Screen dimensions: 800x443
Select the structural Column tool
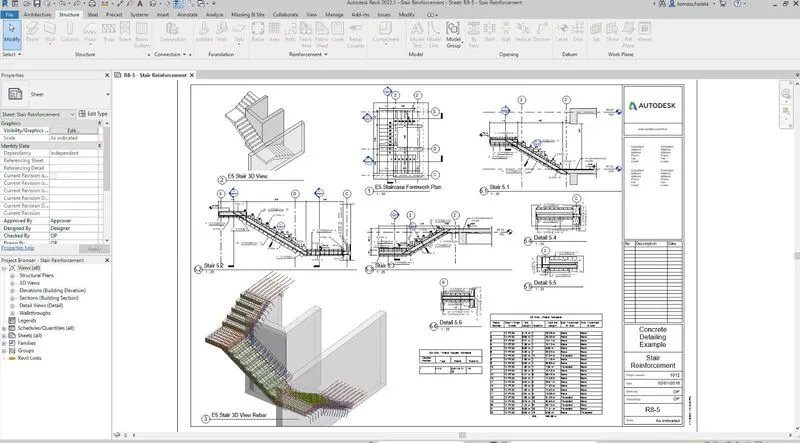tap(70, 32)
